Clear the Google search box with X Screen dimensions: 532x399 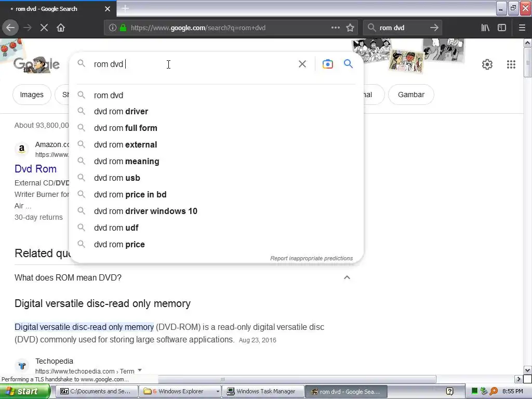302,64
